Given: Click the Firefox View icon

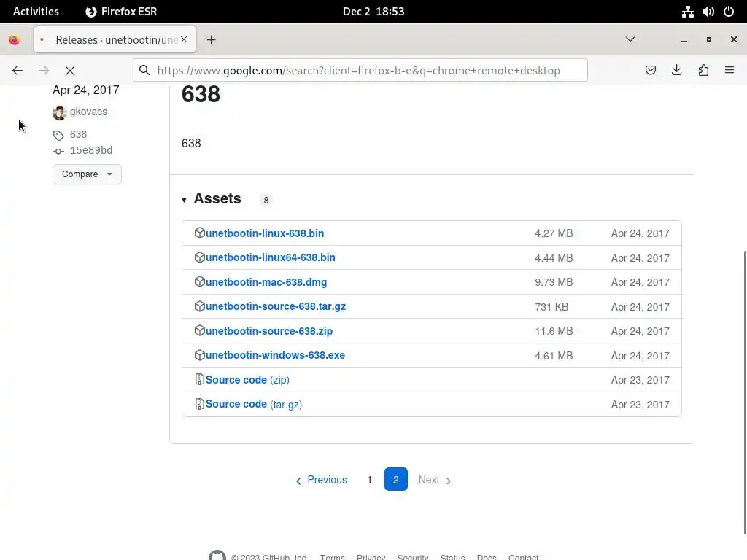Looking at the screenshot, I should (15, 40).
